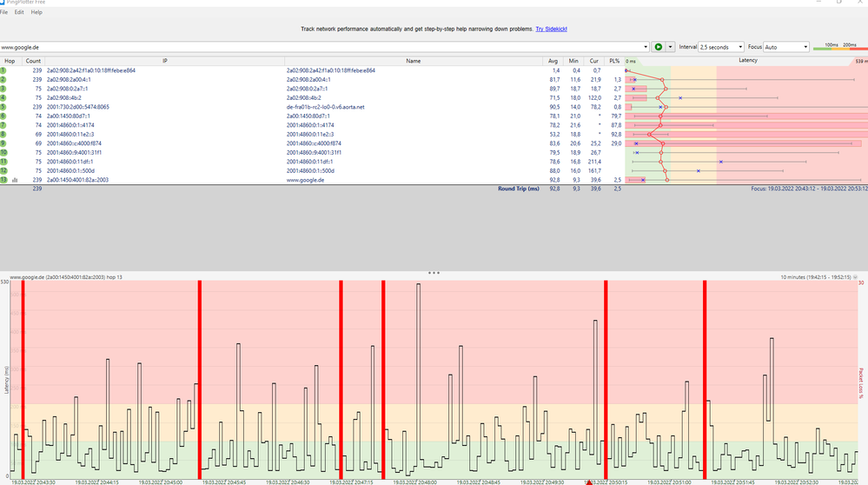The height and width of the screenshot is (485, 868).
Task: Sort by the Count column header
Action: (x=33, y=61)
